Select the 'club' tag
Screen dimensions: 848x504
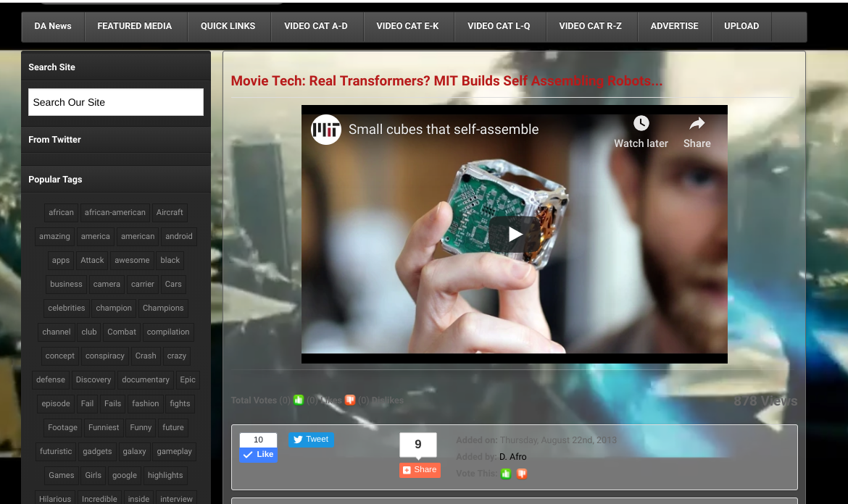click(x=89, y=332)
